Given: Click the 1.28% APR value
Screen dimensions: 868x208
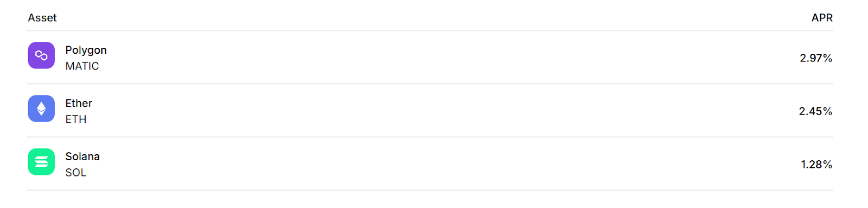Looking at the screenshot, I should tap(816, 165).
